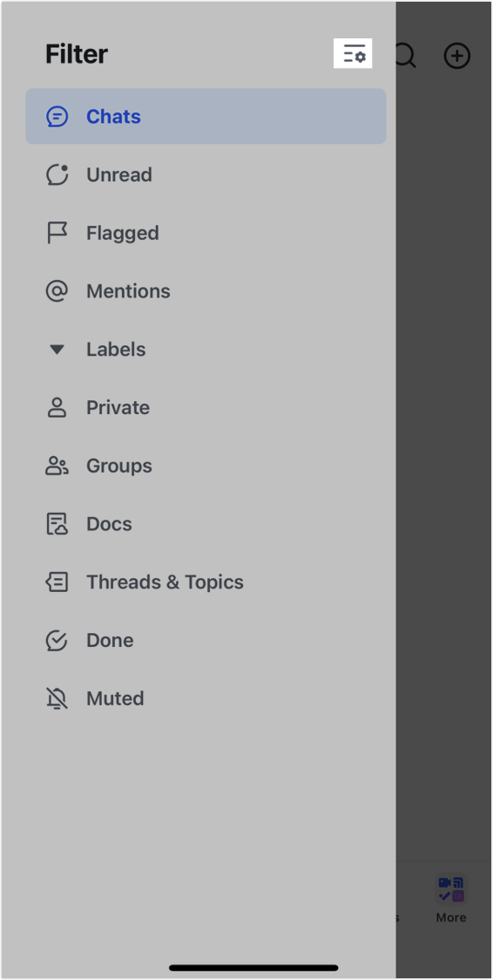Click the Groups people icon

pyautogui.click(x=57, y=466)
